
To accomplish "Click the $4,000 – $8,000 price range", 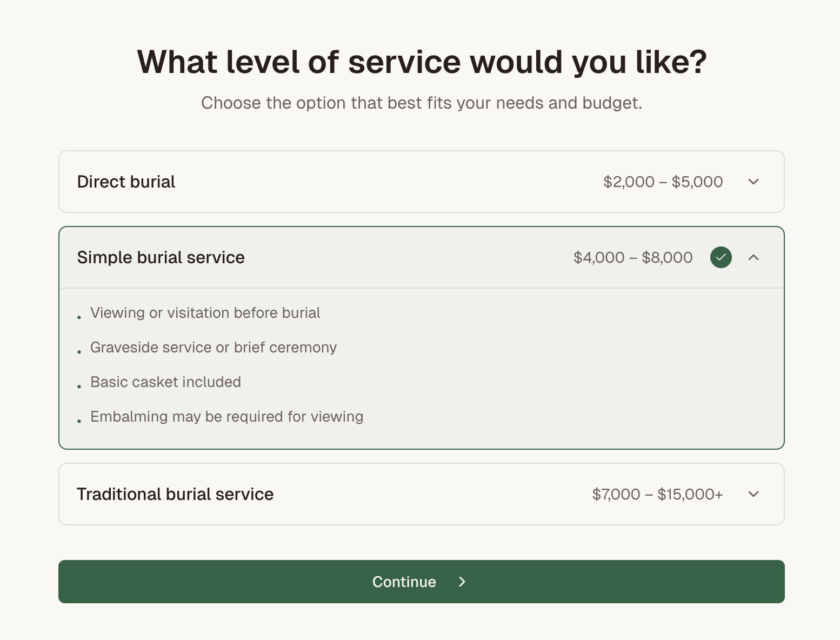I will 632,257.
